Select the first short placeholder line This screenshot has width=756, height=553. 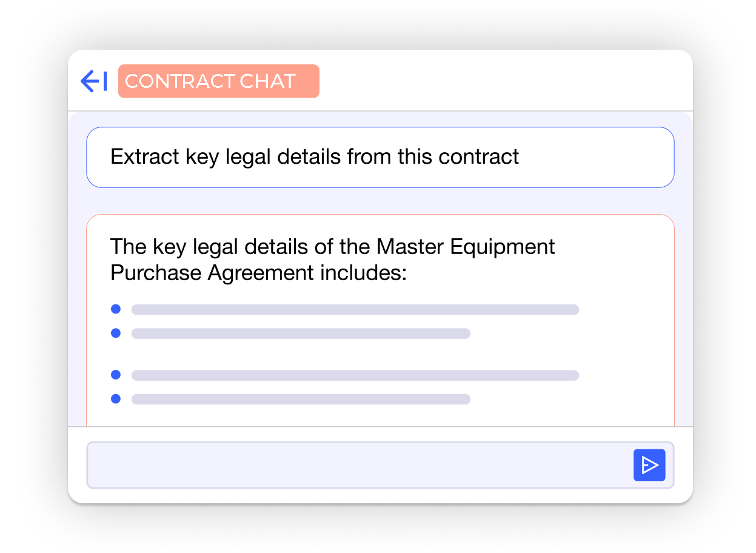click(x=301, y=333)
